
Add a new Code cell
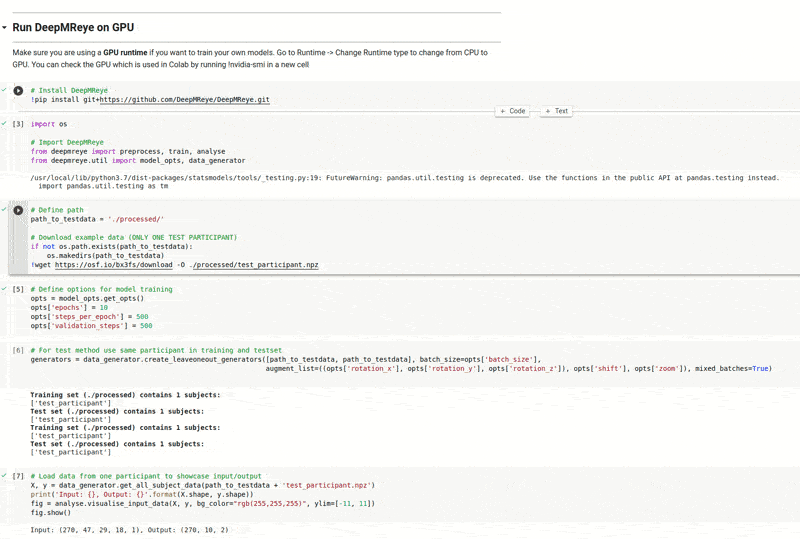click(x=513, y=111)
